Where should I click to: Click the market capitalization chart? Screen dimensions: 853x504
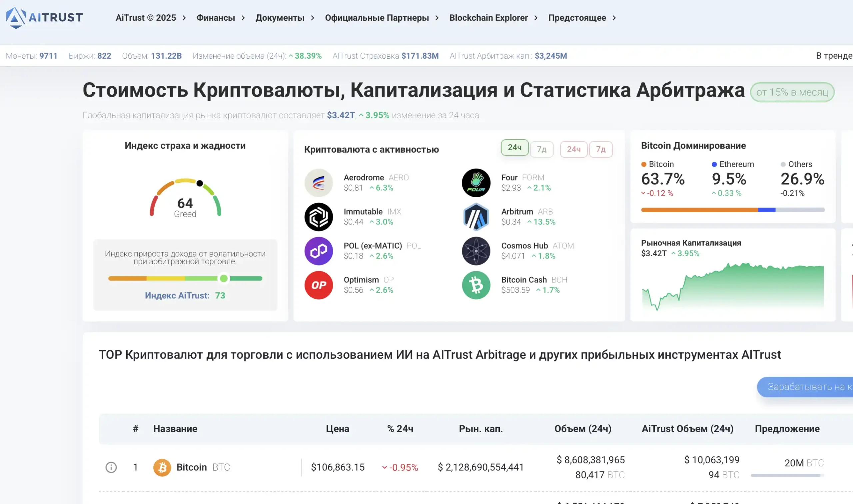[x=733, y=286]
